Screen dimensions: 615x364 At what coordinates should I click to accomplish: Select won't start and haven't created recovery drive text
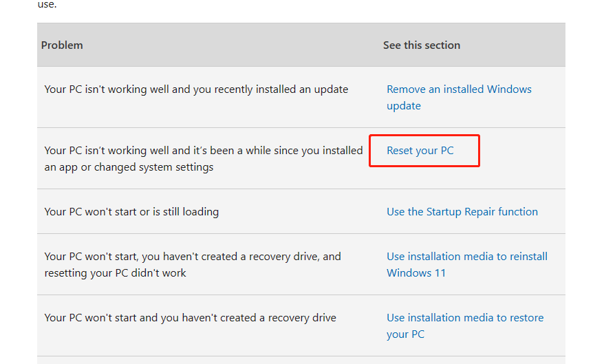point(191,318)
